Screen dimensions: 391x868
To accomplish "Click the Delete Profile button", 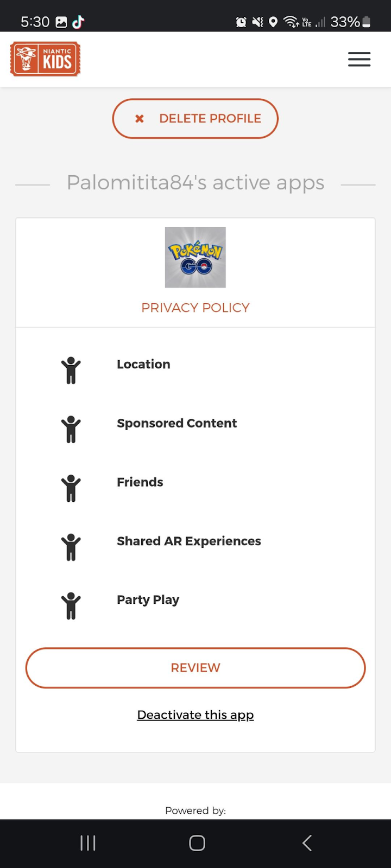I will (x=195, y=118).
